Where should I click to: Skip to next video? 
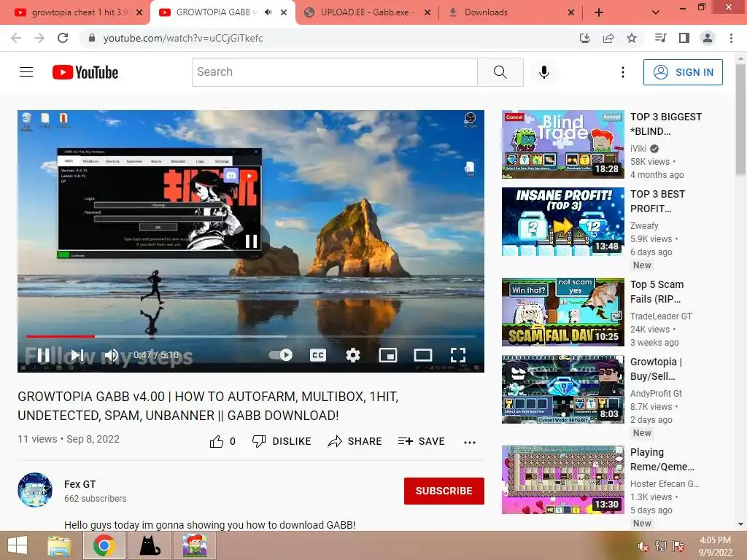(x=77, y=355)
